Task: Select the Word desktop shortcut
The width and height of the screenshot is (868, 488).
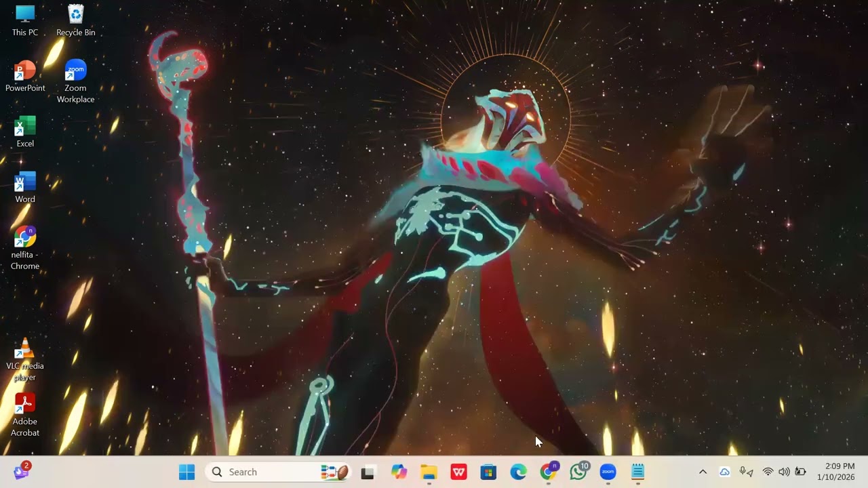Action: pos(25,187)
